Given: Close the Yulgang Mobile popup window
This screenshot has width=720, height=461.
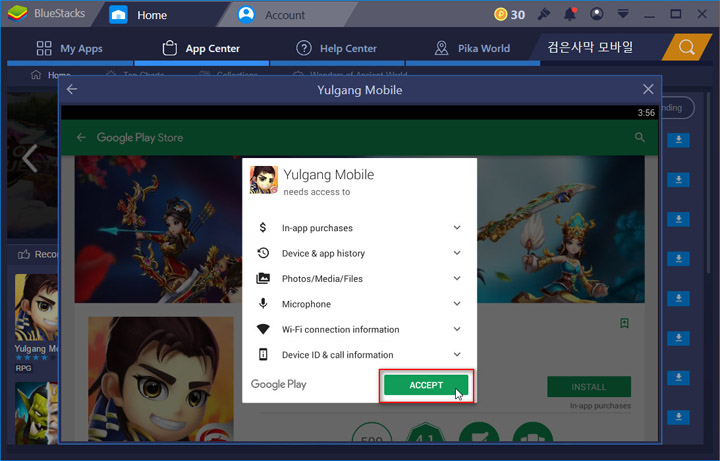Looking at the screenshot, I should click(x=648, y=89).
